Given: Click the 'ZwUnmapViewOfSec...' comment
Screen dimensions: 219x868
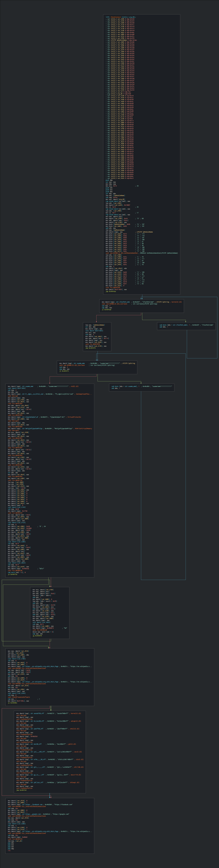Looking at the screenshot, I should [x=84, y=394].
